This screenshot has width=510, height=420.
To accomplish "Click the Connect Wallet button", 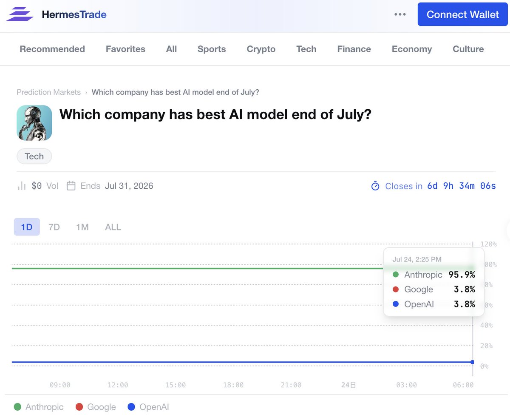I will pos(463,14).
